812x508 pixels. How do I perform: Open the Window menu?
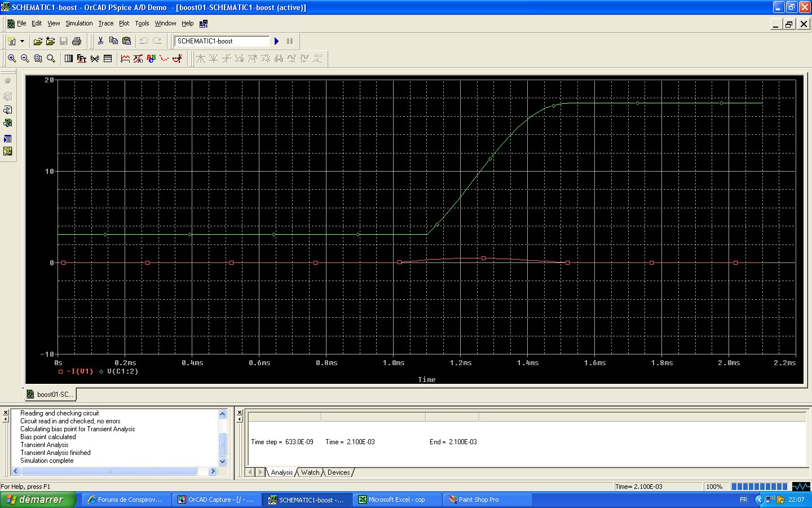click(x=165, y=23)
